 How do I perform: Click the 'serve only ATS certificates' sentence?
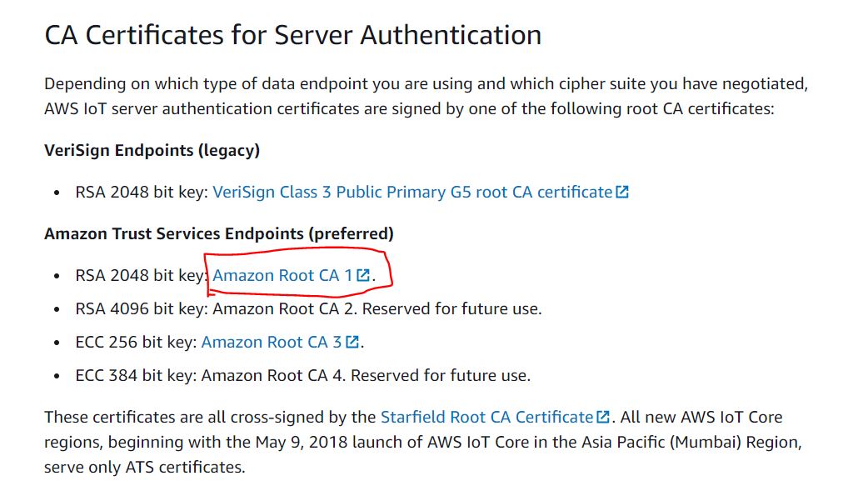[144, 467]
